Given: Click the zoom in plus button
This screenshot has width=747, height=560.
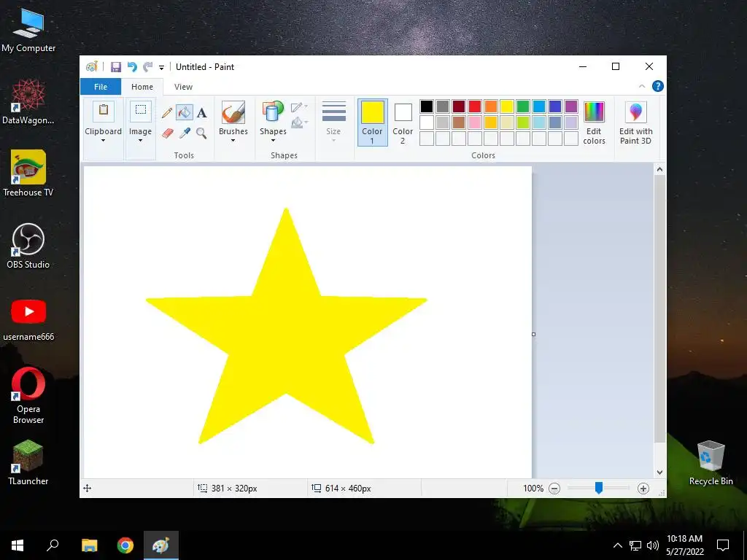Looking at the screenshot, I should pos(643,489).
